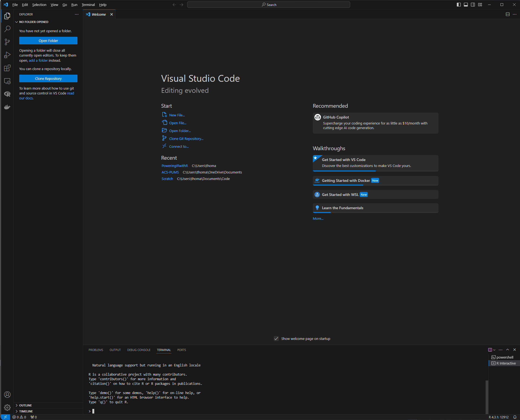The width and height of the screenshot is (520, 420).
Task: Expand Learn the Fundamentals walkthrough
Action: 375,208
